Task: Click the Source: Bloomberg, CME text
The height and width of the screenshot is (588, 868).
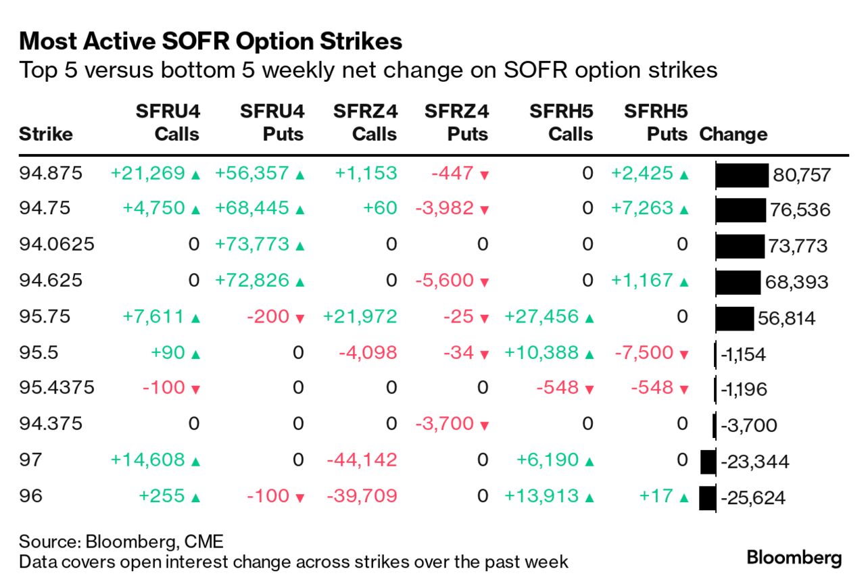Action: (x=121, y=541)
